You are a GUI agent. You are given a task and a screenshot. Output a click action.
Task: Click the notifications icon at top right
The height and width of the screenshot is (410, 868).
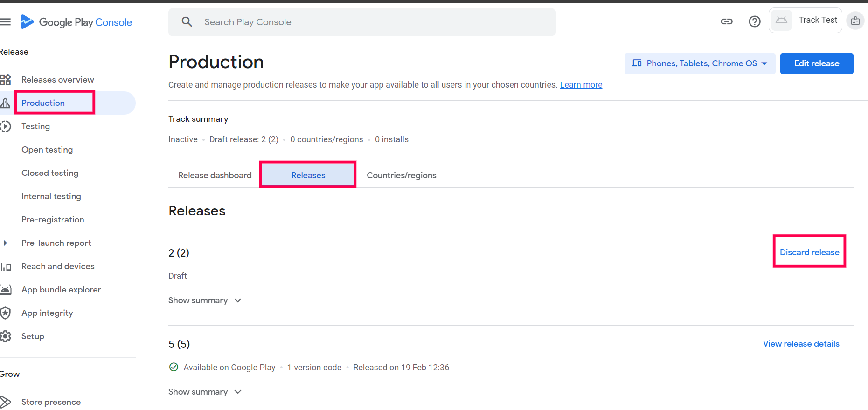click(855, 21)
